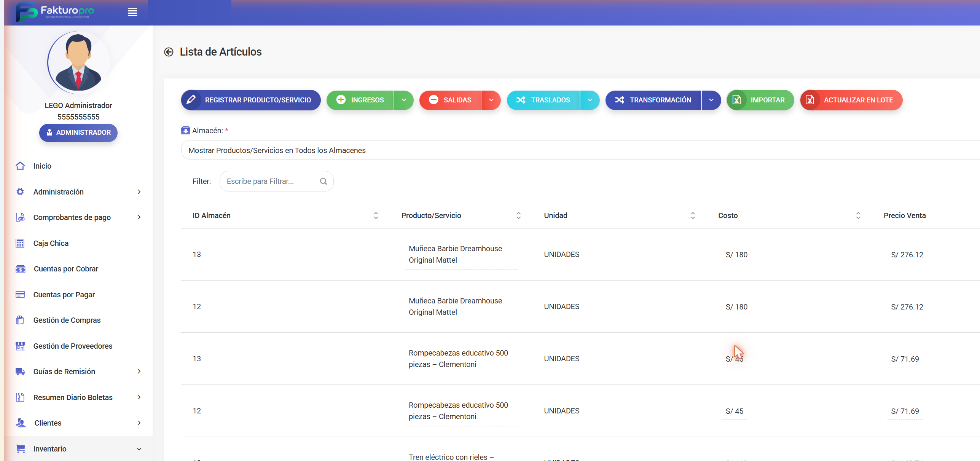Click the truck icon for Guías de Remisión

[x=20, y=372]
